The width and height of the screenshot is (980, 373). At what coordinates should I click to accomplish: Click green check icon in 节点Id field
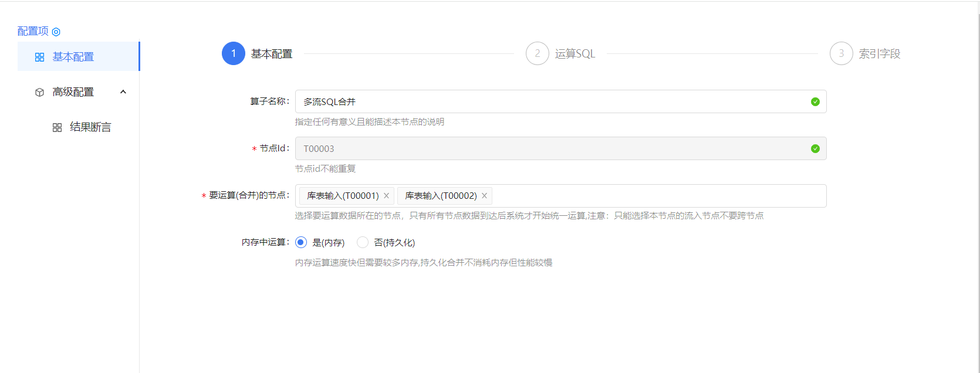pos(815,148)
